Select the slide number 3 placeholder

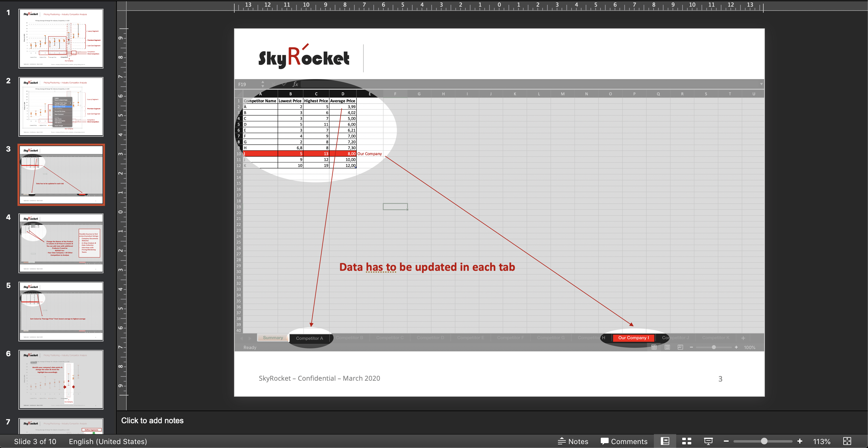pyautogui.click(x=720, y=379)
